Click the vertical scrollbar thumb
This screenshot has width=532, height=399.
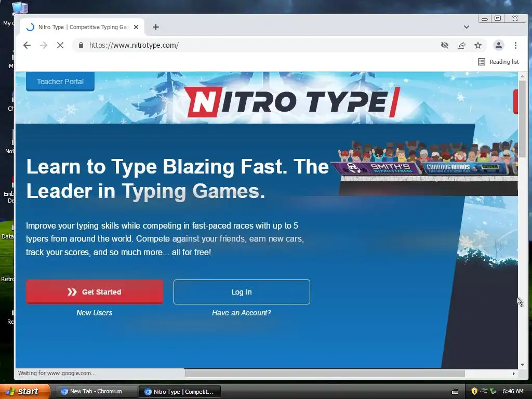click(522, 119)
